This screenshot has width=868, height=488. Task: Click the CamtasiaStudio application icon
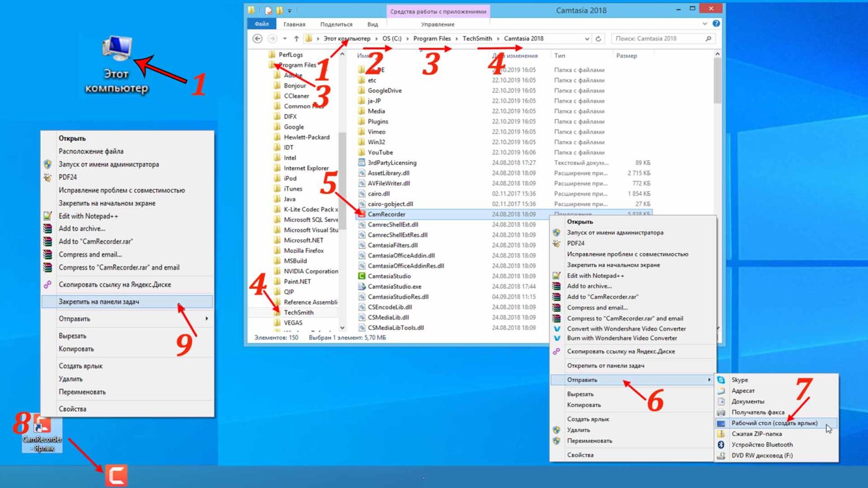click(x=362, y=276)
